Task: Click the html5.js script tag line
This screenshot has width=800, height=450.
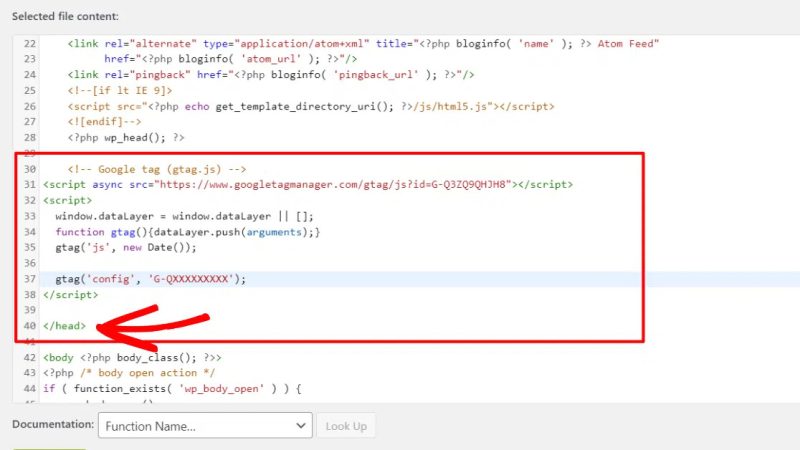Action: (x=311, y=106)
